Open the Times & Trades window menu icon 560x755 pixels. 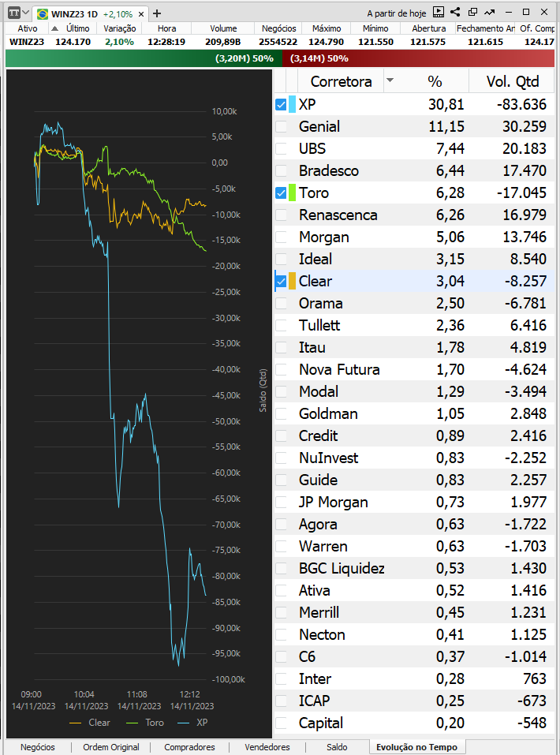point(14,13)
